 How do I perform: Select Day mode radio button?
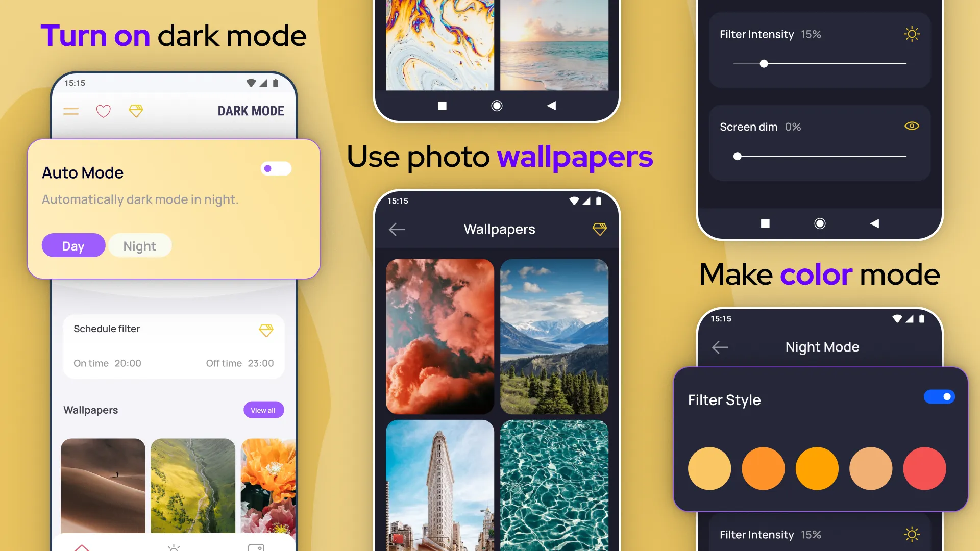pyautogui.click(x=72, y=245)
